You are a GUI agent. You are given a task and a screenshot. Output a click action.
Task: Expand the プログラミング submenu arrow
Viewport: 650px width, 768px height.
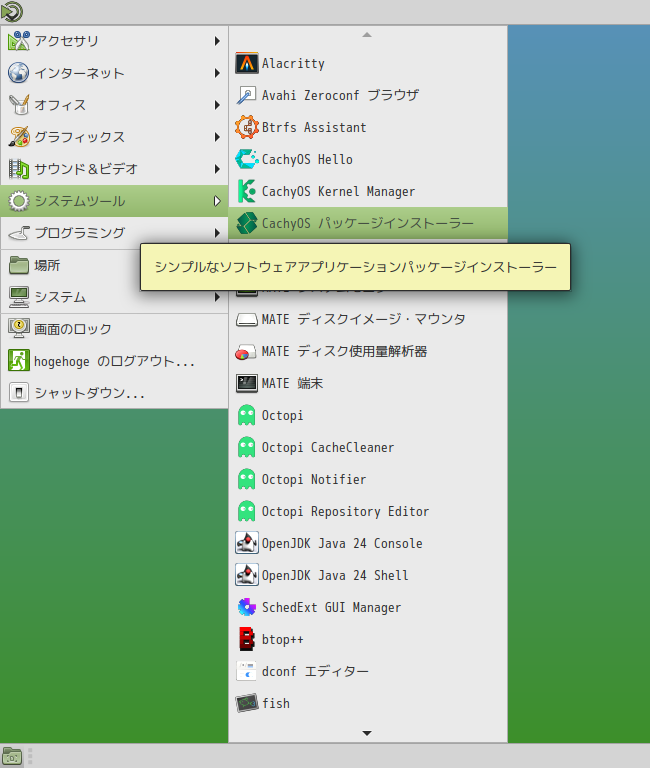tap(217, 233)
